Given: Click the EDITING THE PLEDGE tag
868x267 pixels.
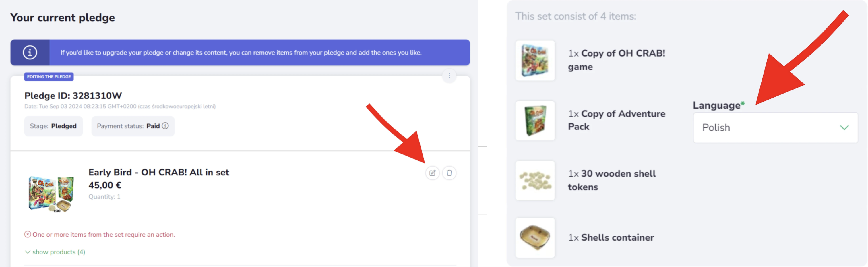Looking at the screenshot, I should 49,77.
